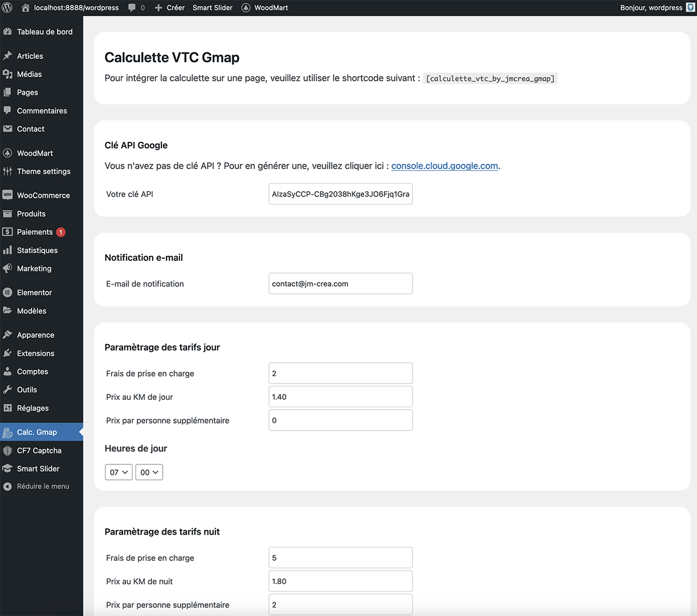The height and width of the screenshot is (616, 697).
Task: Click the Calculette VTC Gmap heading
Action: [x=172, y=58]
